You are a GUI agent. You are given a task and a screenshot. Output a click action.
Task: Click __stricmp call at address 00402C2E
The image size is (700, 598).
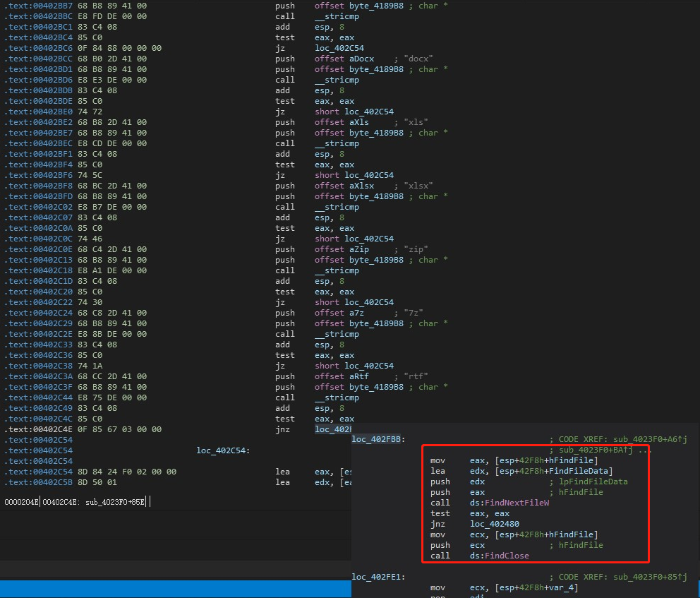pyautogui.click(x=337, y=334)
